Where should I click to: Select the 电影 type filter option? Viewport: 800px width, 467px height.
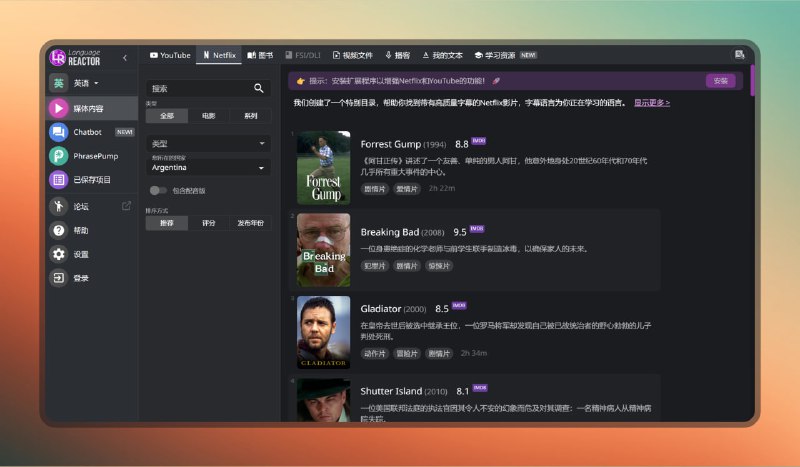pyautogui.click(x=208, y=116)
